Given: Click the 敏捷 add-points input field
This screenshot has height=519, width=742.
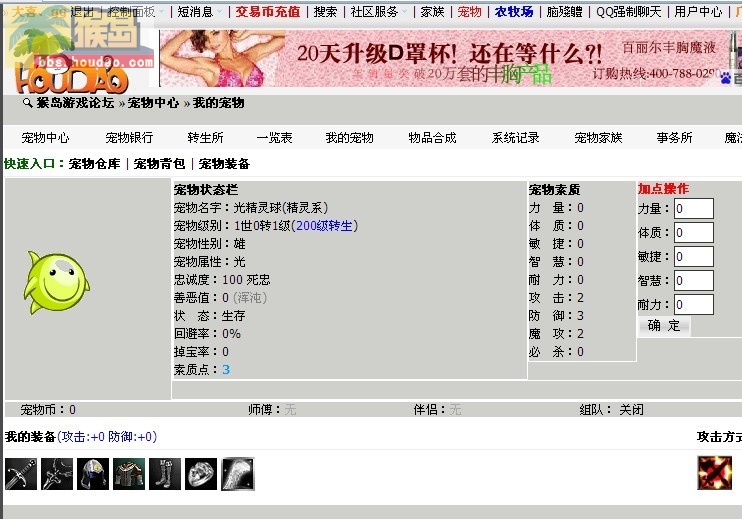Looking at the screenshot, I should [693, 257].
